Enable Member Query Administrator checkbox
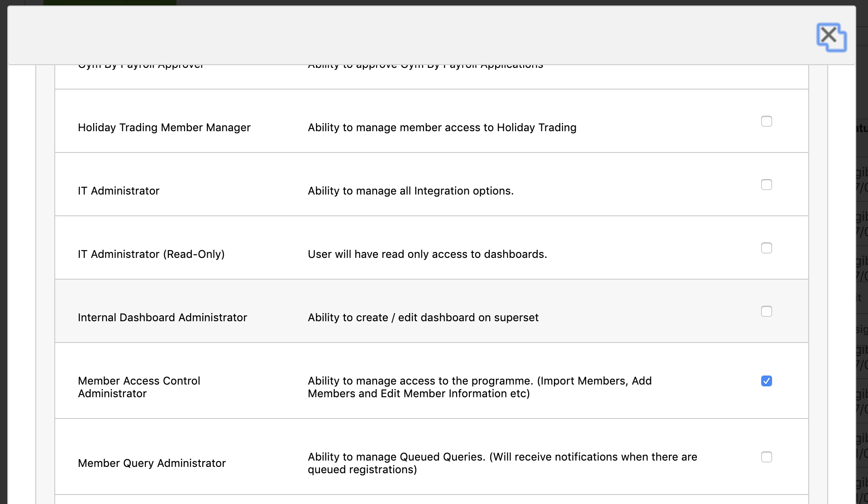This screenshot has width=868, height=504. [x=766, y=457]
